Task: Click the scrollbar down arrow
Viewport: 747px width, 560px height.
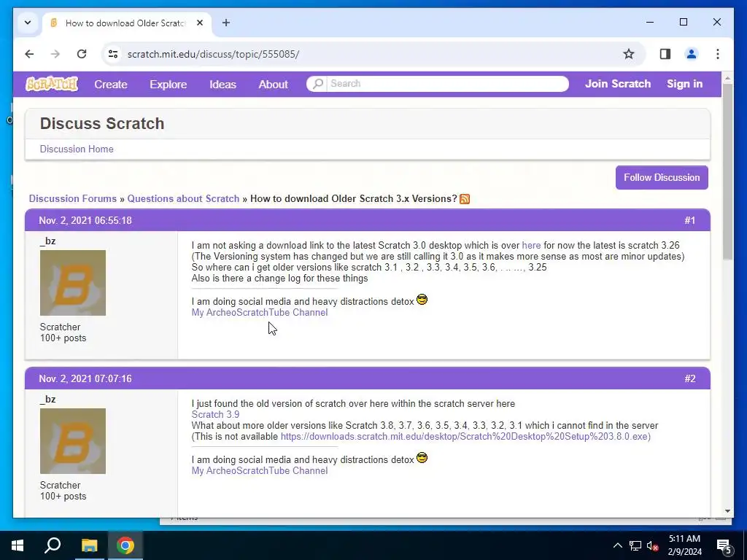Action: pos(727,511)
